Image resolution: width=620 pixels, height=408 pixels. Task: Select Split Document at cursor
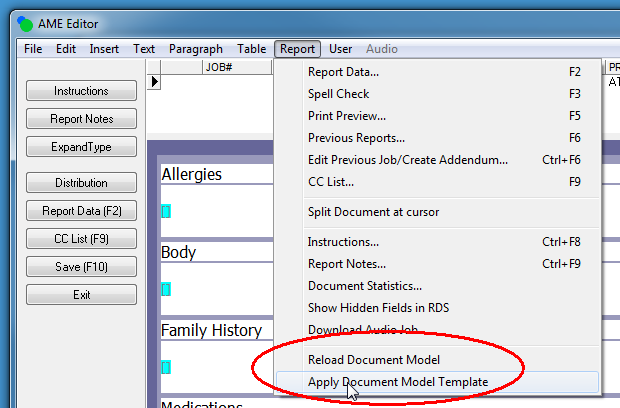coord(373,212)
